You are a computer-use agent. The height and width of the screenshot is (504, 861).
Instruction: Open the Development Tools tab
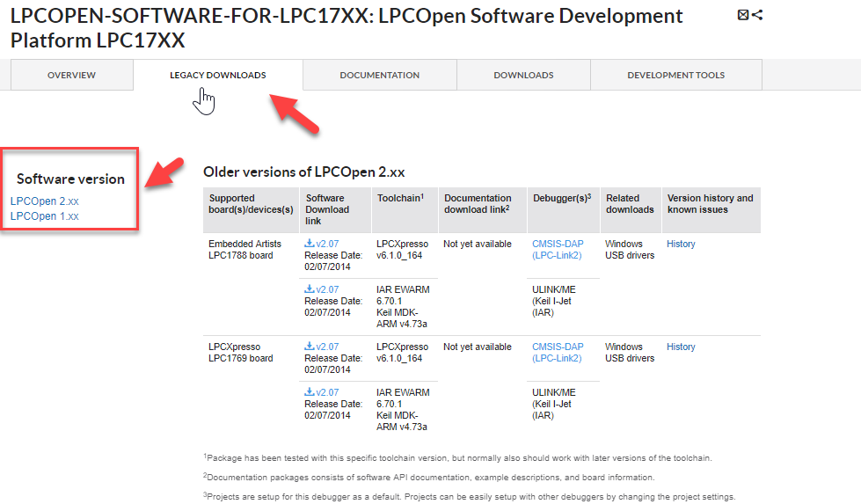676,75
